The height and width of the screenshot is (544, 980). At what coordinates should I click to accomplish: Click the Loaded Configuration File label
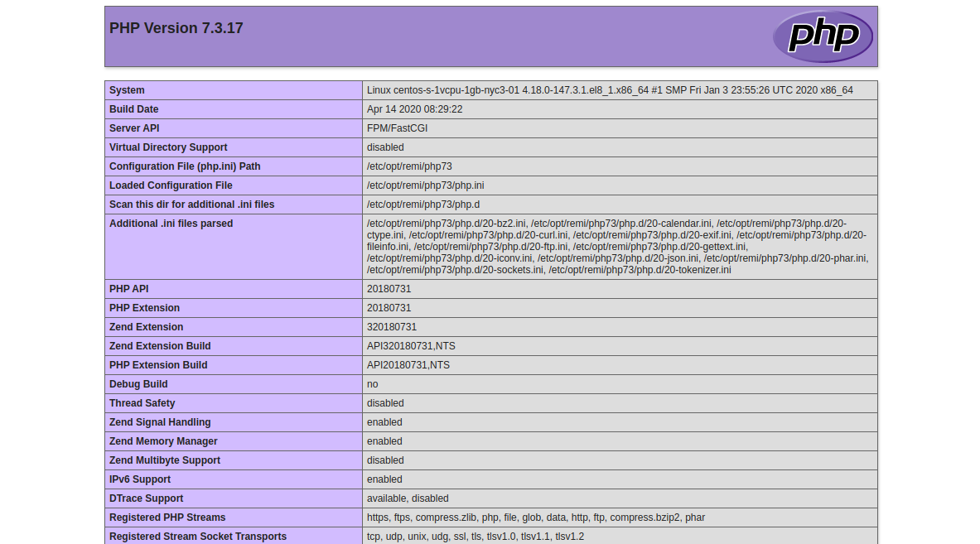[x=171, y=185]
